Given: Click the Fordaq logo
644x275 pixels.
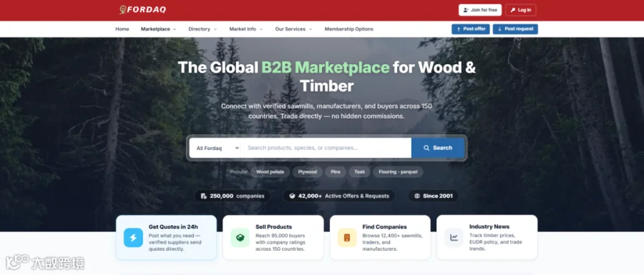Looking at the screenshot, I should click(142, 9).
